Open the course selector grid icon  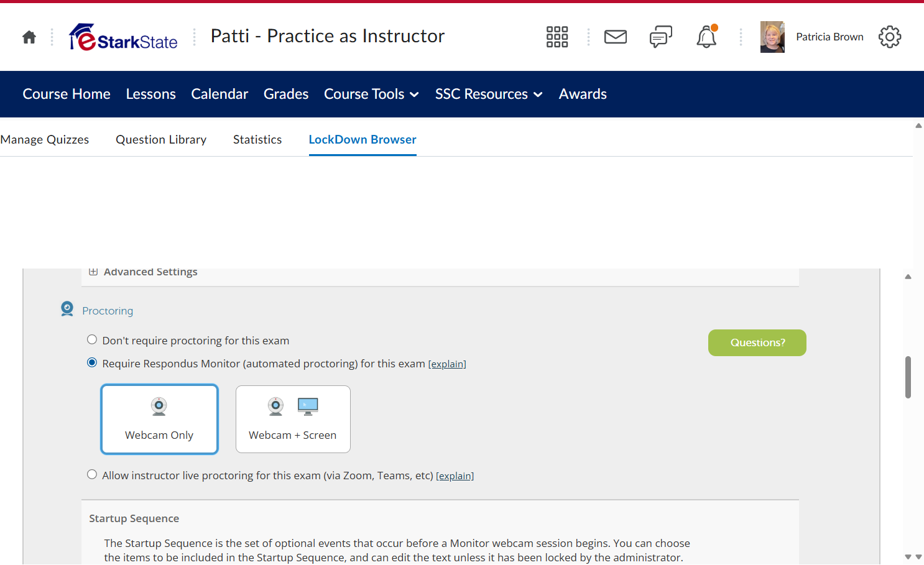click(557, 37)
